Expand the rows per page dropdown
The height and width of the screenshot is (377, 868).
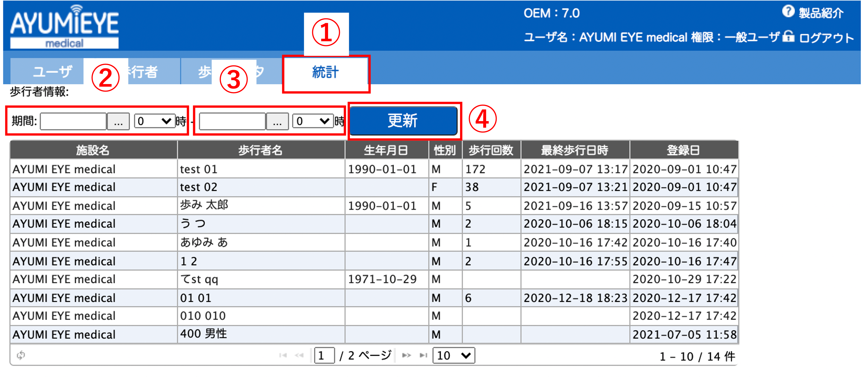[454, 356]
